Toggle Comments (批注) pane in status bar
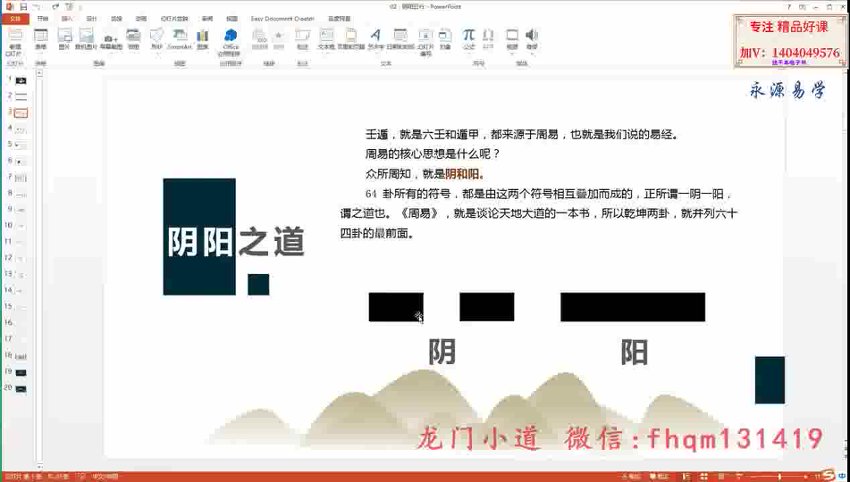This screenshot has width=850, height=482. [659, 477]
